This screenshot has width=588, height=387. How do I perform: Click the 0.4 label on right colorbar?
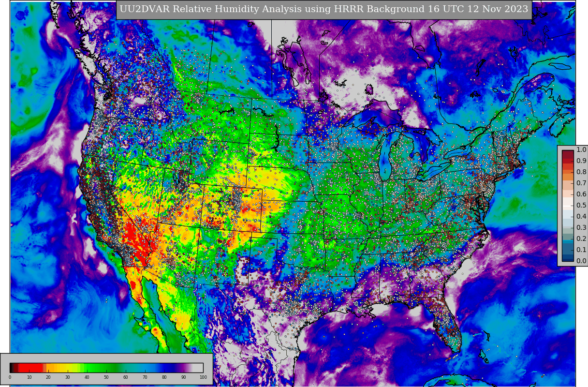(581, 217)
